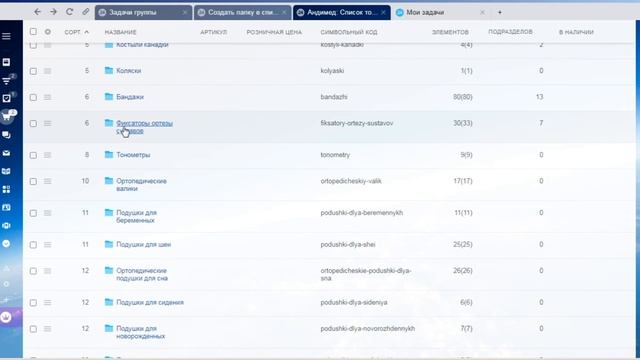This screenshot has height=360, width=640.
Task: Open the Бандажи section link
Action: [130, 97]
